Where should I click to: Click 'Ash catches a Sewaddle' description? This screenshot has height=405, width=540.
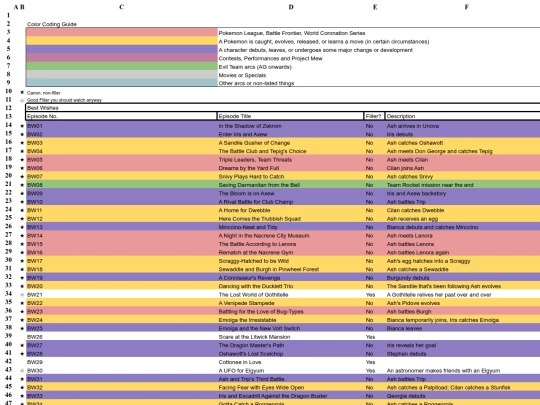tap(417, 269)
